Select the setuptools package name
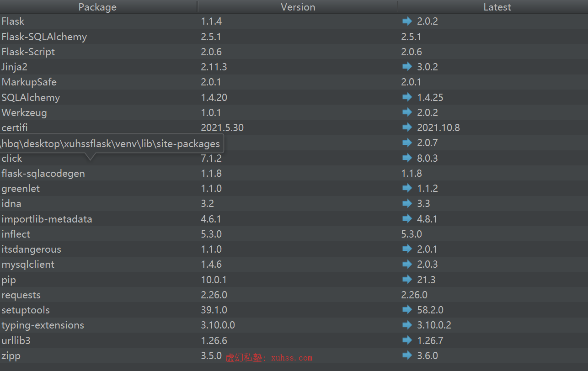The height and width of the screenshot is (371, 588). [26, 310]
